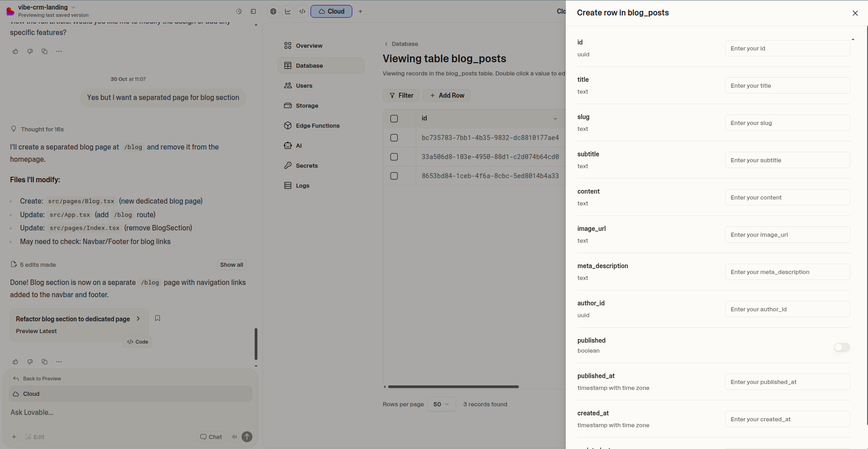Open the history clock icon in top toolbar
This screenshot has height=449, width=868.
coord(239,11)
